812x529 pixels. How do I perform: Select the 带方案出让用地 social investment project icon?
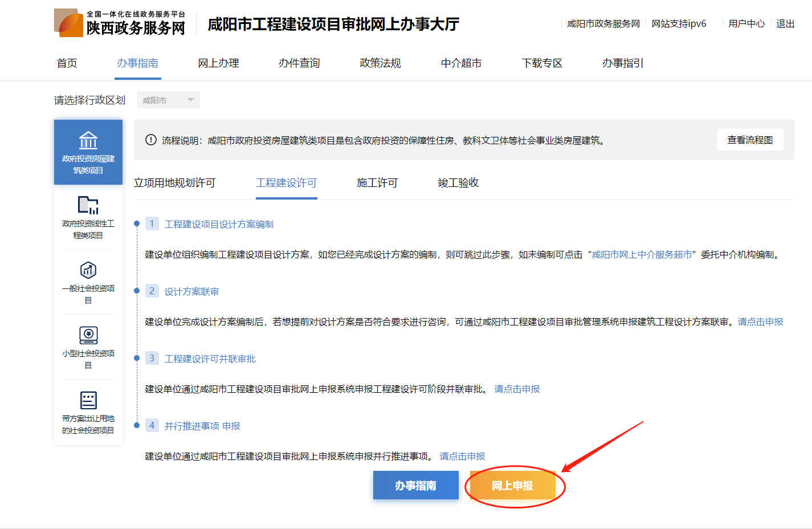pyautogui.click(x=88, y=400)
